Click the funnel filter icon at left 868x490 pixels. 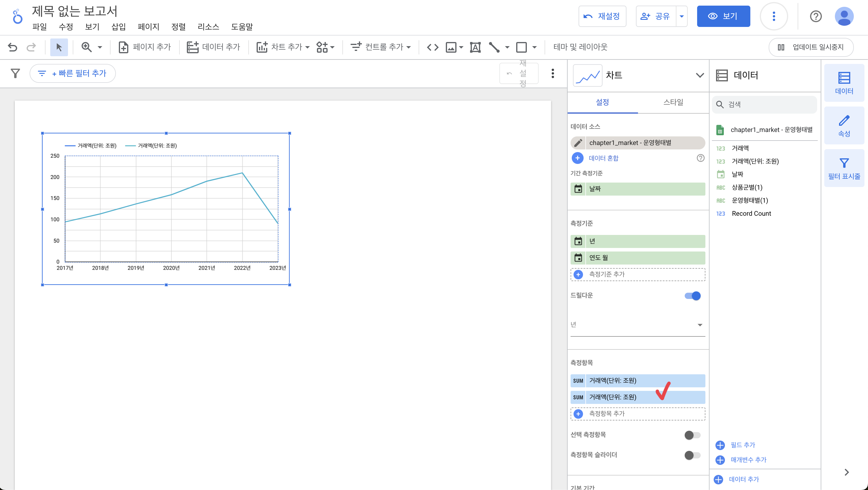(x=15, y=73)
